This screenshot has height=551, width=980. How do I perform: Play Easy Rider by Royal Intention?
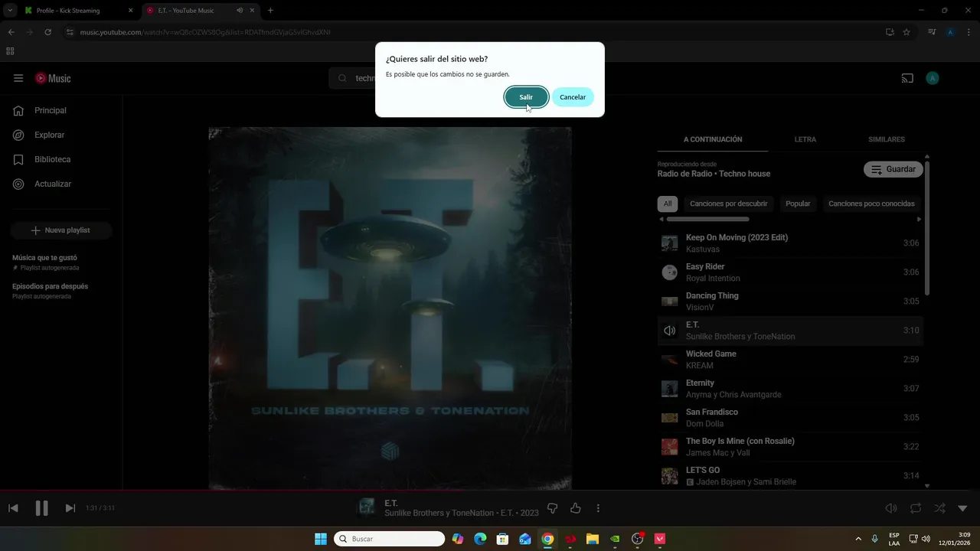pyautogui.click(x=790, y=272)
